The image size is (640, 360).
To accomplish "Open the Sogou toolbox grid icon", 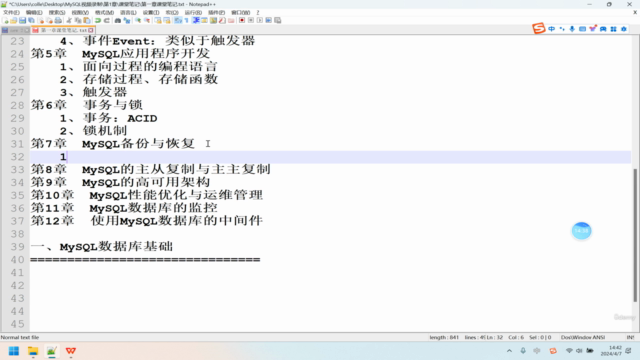I will click(613, 29).
